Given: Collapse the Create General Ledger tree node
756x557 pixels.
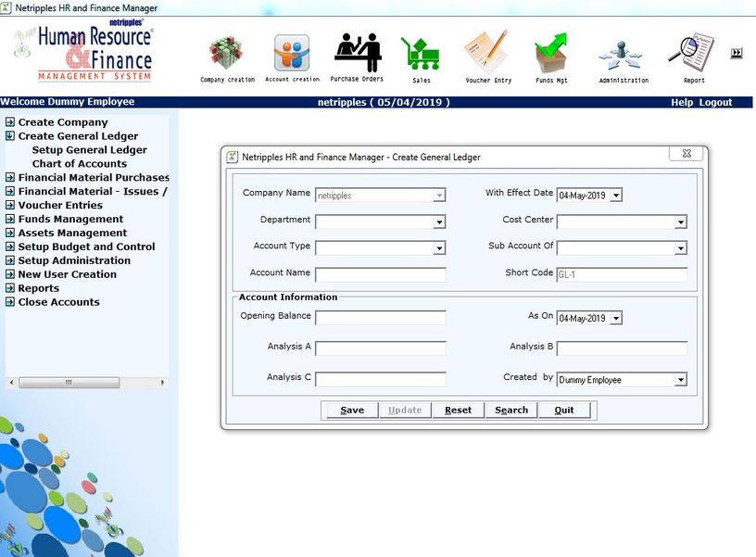Looking at the screenshot, I should (9, 136).
